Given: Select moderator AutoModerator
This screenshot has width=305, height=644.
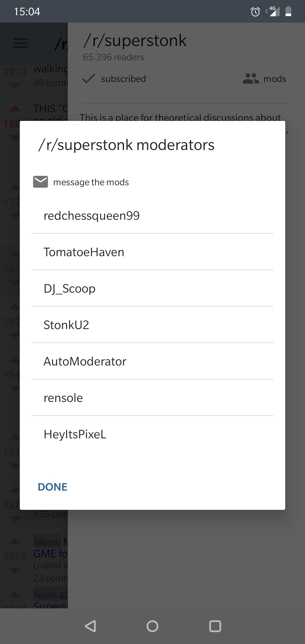Looking at the screenshot, I should (85, 361).
